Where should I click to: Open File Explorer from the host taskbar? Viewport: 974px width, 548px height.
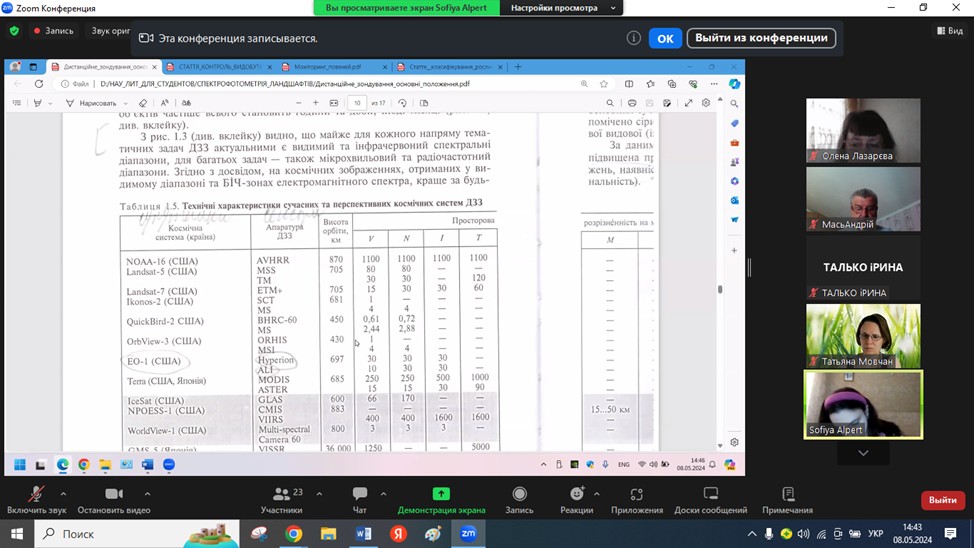[x=328, y=534]
